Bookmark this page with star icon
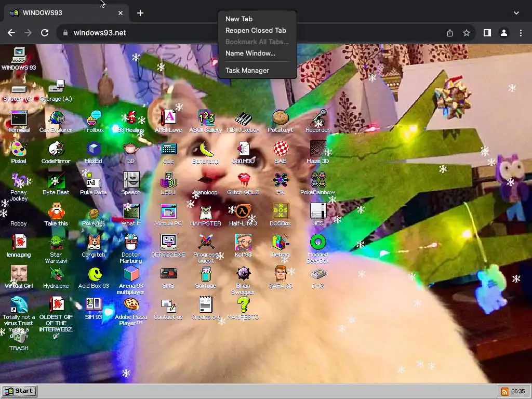 pyautogui.click(x=467, y=33)
